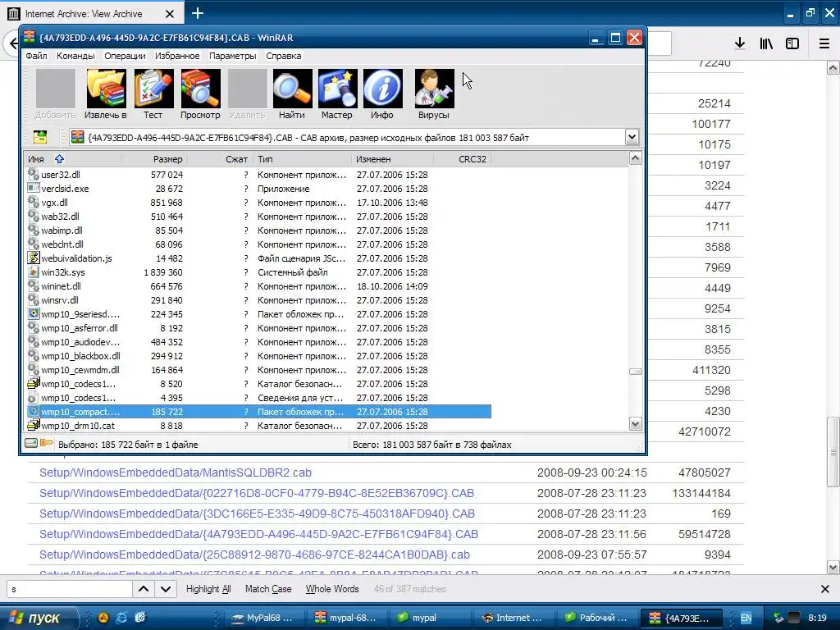Toggle browser sidebar icon
Screen dimensions: 840x630
pos(792,43)
